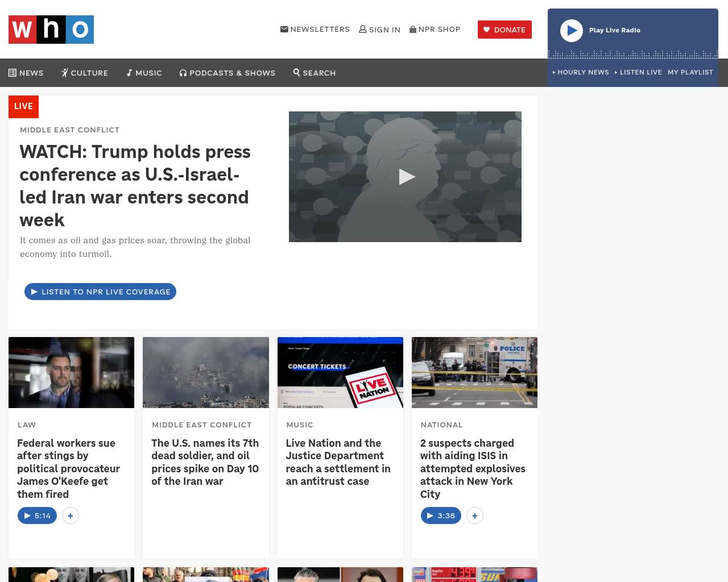Click Middle East Conflict label on soldier card
Viewport: 728px width, 582px height.
pyautogui.click(x=202, y=425)
